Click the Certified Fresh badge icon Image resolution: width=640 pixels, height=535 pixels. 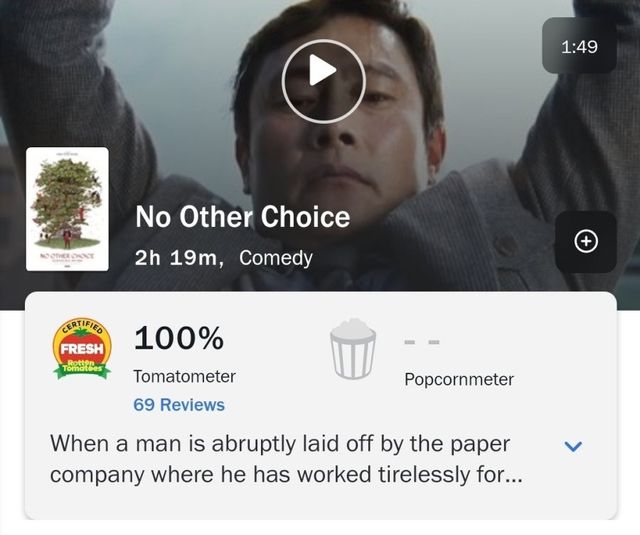pyautogui.click(x=84, y=349)
